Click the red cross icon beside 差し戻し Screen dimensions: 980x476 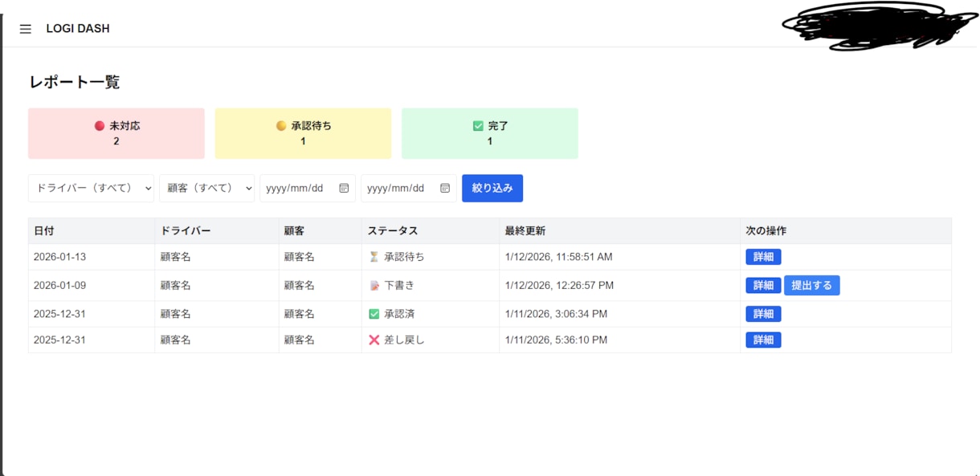pos(374,340)
